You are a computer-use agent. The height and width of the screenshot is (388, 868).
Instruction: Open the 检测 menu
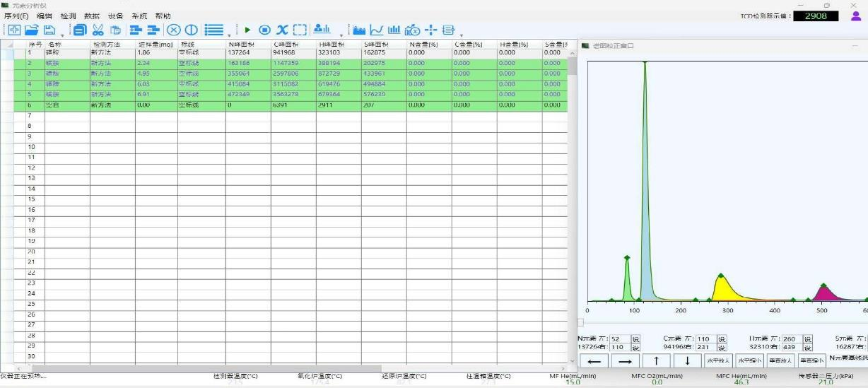pyautogui.click(x=68, y=16)
